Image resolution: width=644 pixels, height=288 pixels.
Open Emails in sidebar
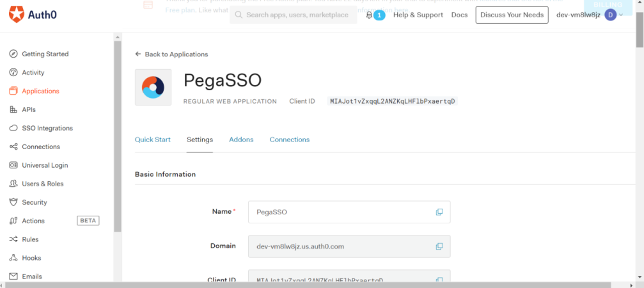point(32,276)
